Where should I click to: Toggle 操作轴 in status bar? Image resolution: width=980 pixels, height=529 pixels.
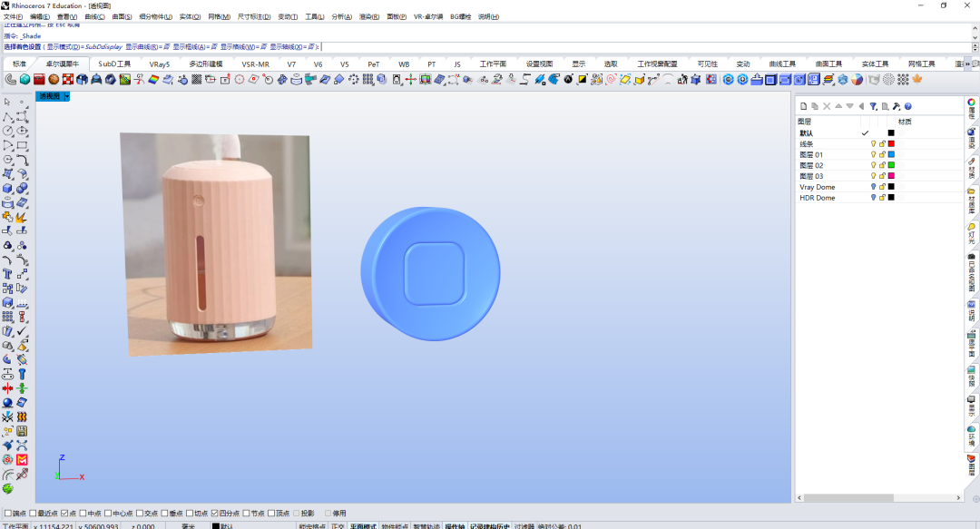point(455,526)
